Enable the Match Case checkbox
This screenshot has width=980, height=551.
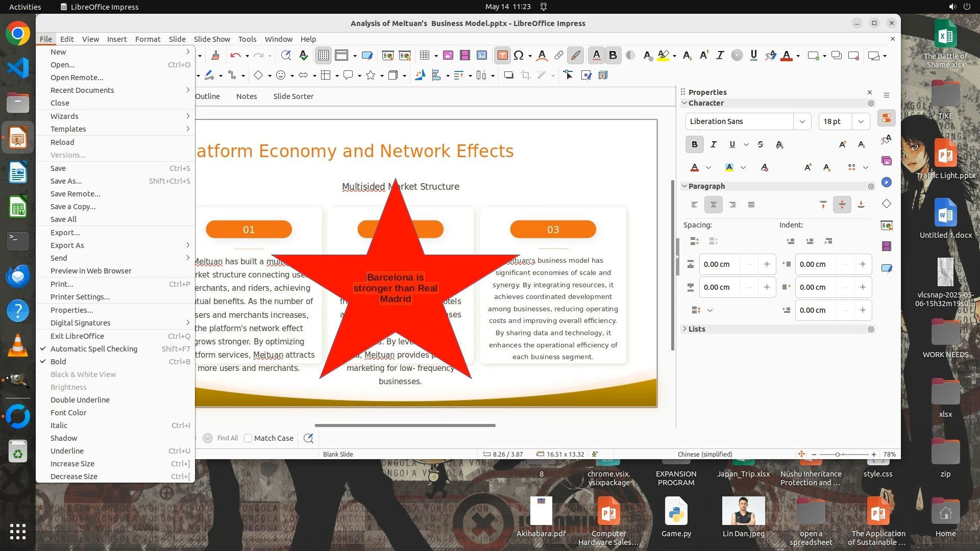248,438
